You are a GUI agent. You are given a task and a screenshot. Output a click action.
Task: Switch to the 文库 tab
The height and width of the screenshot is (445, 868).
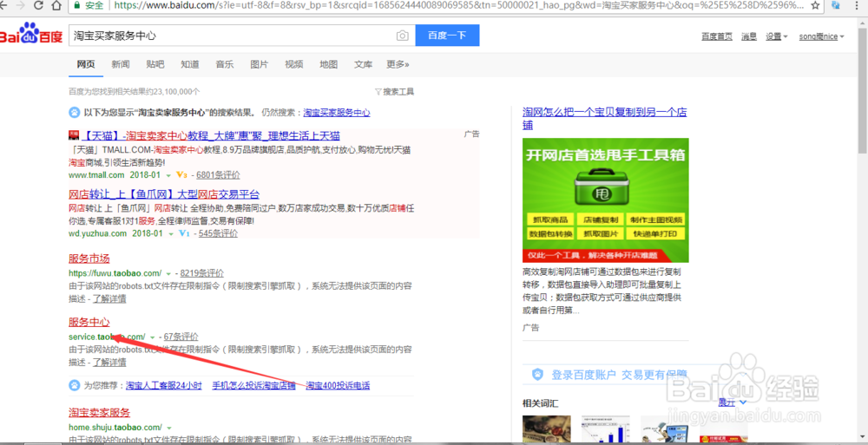363,64
